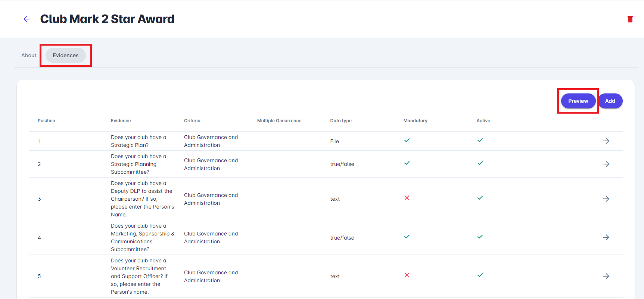Click the back arrow beside Club Mark title
644x299 pixels.
(27, 19)
